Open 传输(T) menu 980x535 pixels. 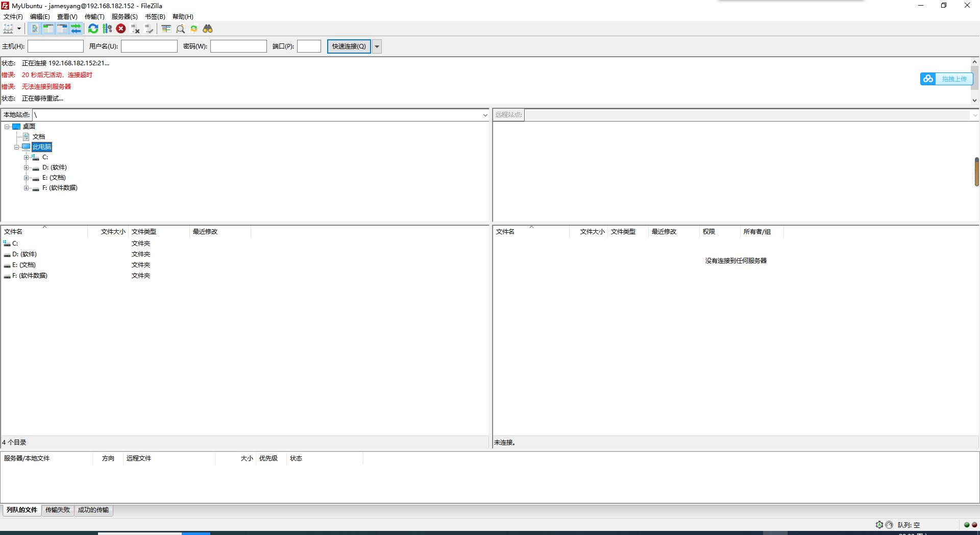point(94,16)
